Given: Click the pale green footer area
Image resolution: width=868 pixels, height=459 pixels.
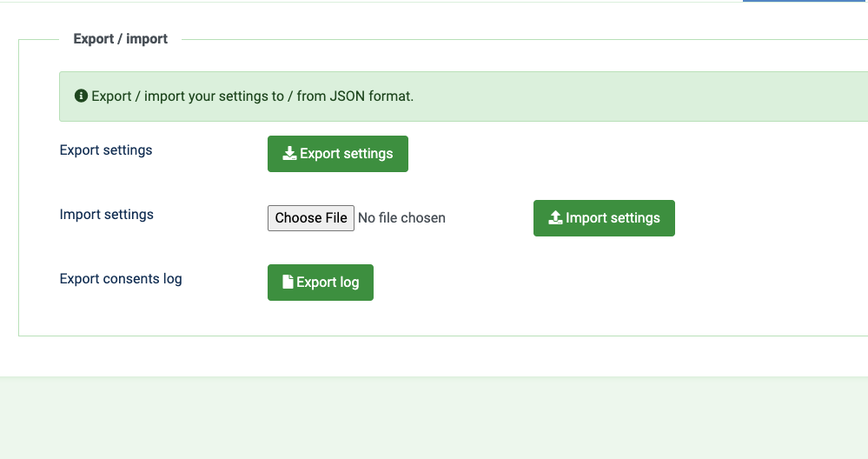Looking at the screenshot, I should click(x=434, y=418).
